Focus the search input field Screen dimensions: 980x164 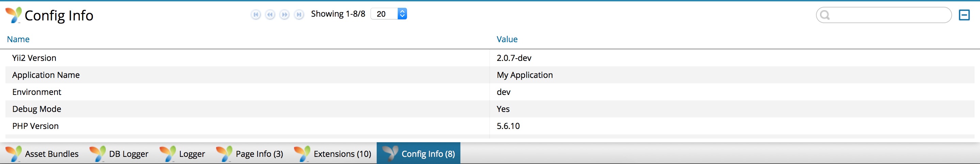884,15
